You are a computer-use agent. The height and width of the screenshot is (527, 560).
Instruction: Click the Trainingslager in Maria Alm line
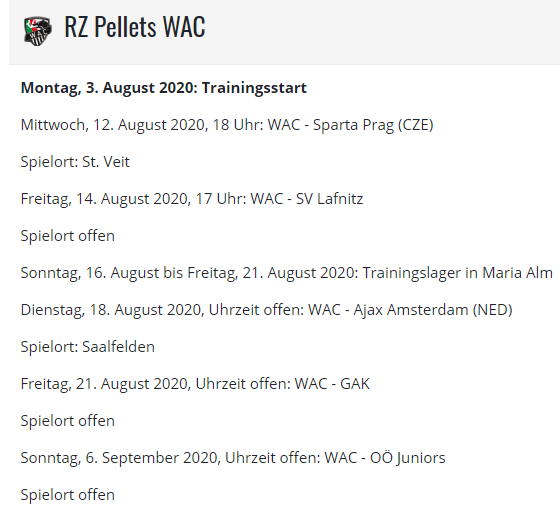tap(286, 273)
